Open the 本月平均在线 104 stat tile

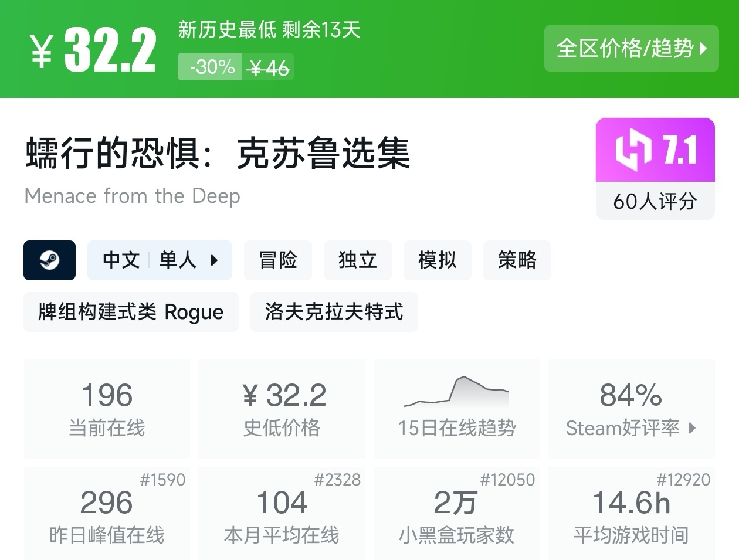click(x=282, y=513)
